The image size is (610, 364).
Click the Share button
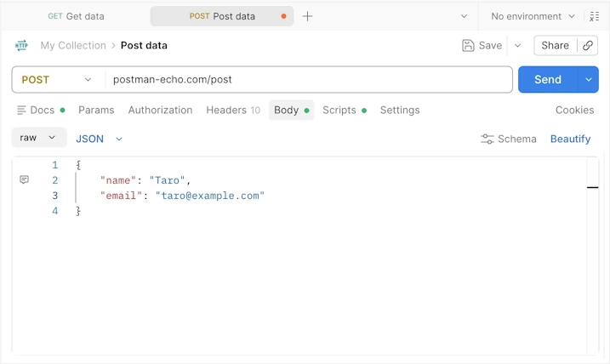click(556, 46)
